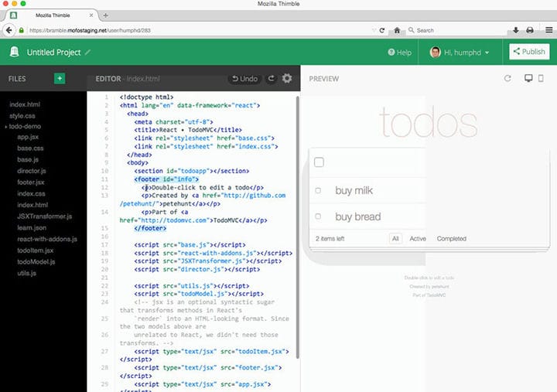The width and height of the screenshot is (557, 392).
Task: Select the Active filter in todos
Action: pyautogui.click(x=418, y=239)
